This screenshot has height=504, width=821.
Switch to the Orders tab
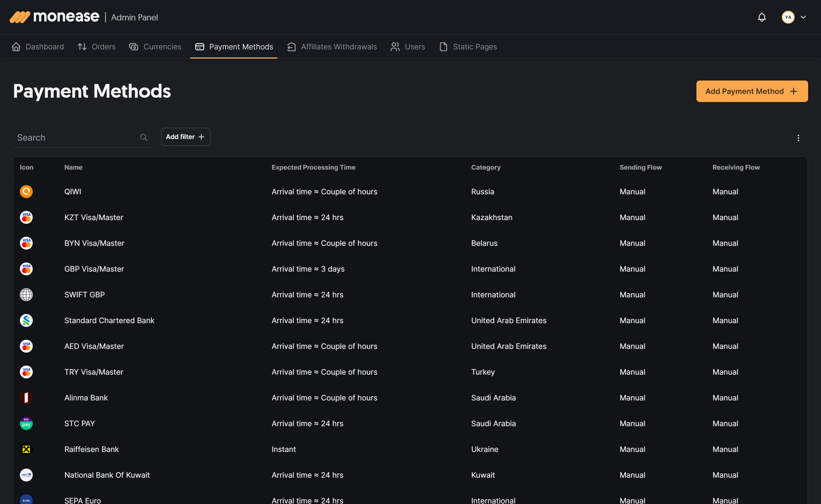[96, 47]
